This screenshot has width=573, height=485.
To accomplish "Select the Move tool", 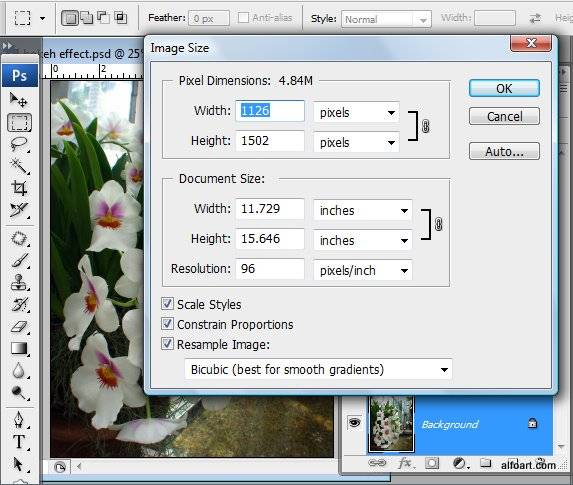I will [x=18, y=100].
